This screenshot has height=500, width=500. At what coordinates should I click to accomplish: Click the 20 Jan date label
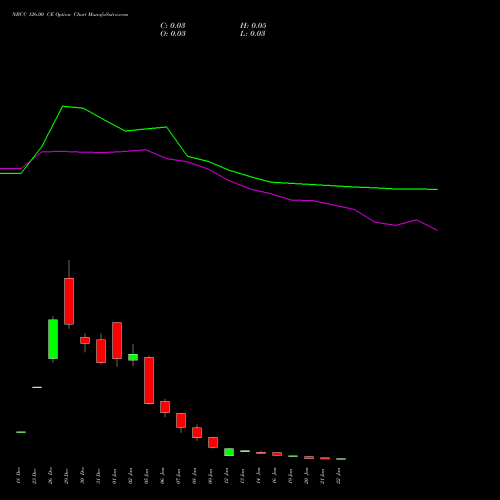[306, 476]
